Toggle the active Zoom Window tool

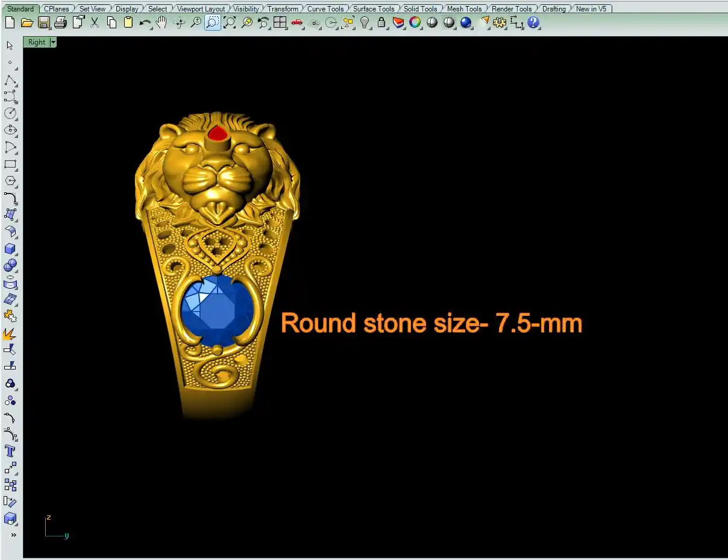[212, 23]
